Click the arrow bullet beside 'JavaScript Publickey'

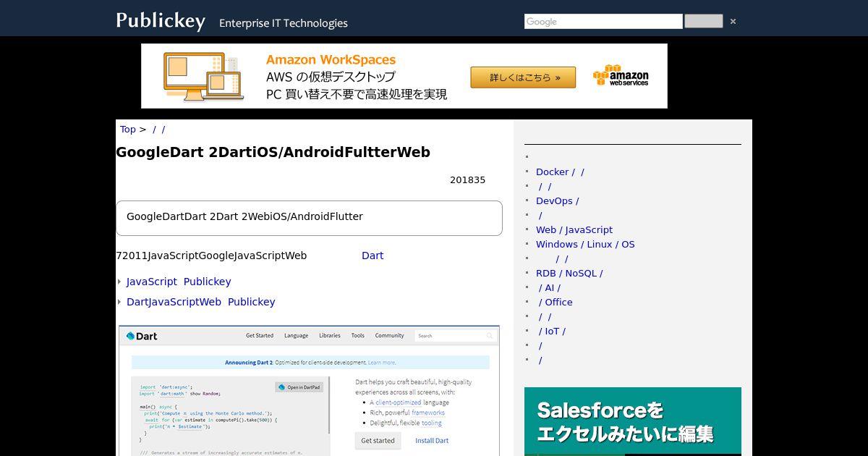coord(119,282)
